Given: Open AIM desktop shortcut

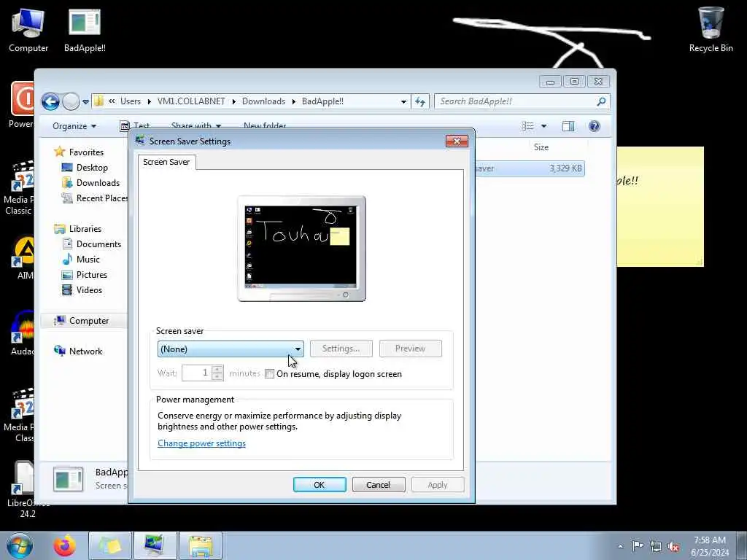Looking at the screenshot, I should tap(23, 259).
